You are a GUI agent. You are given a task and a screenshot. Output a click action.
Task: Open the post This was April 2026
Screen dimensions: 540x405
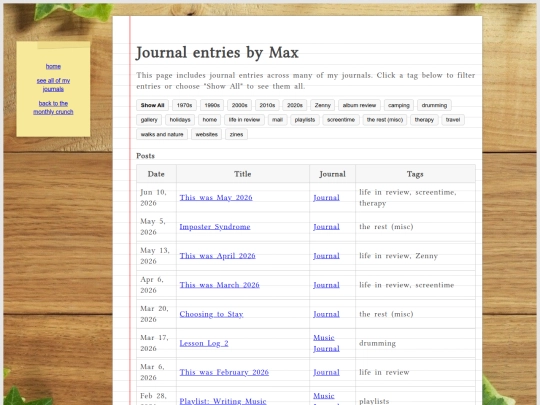click(217, 256)
